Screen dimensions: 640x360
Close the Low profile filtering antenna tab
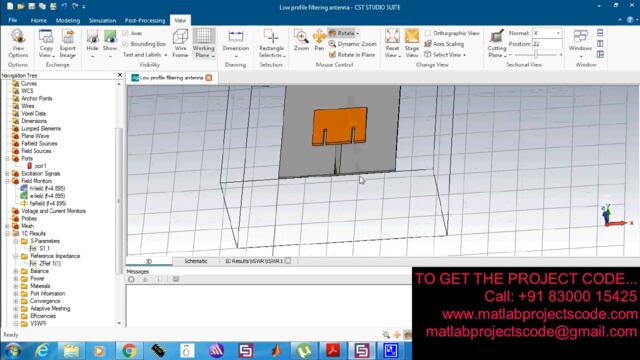point(209,78)
